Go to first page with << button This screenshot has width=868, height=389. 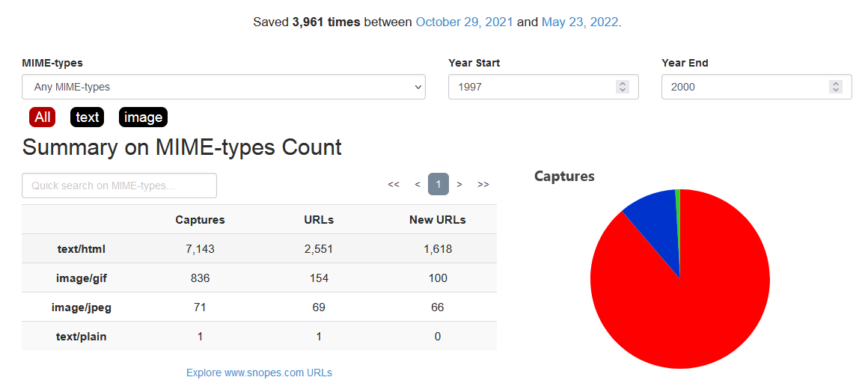click(x=394, y=184)
